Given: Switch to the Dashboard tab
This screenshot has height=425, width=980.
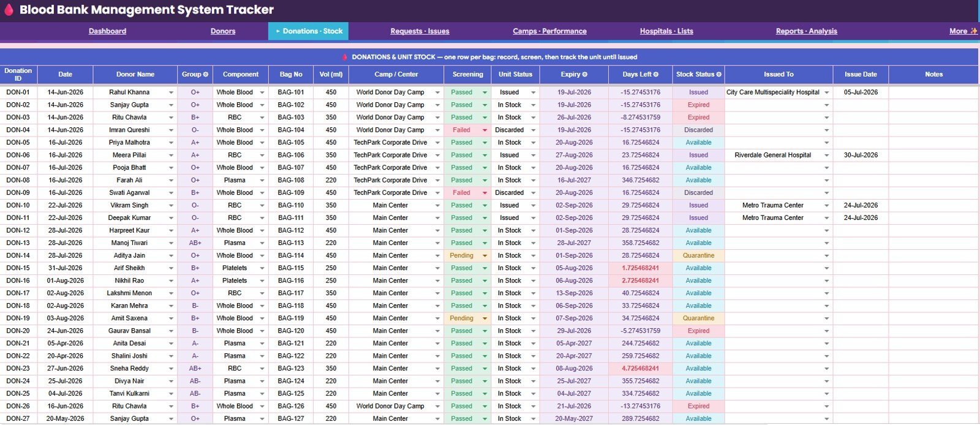Looking at the screenshot, I should tap(107, 31).
